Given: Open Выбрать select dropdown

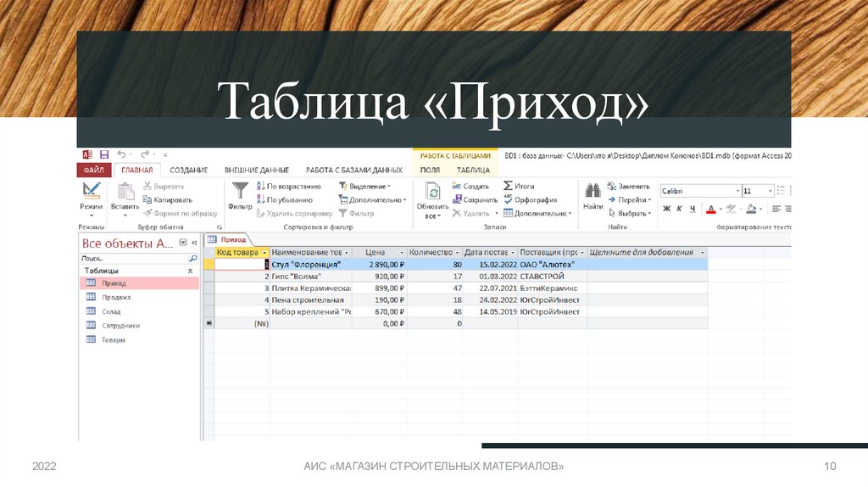Looking at the screenshot, I should coord(630,213).
